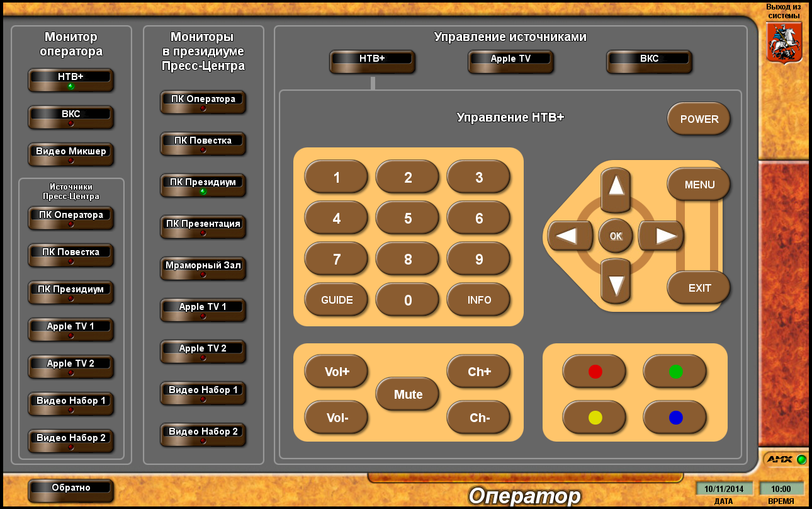812x509 pixels.
Task: Click the AMX logo indicator
Action: point(785,459)
